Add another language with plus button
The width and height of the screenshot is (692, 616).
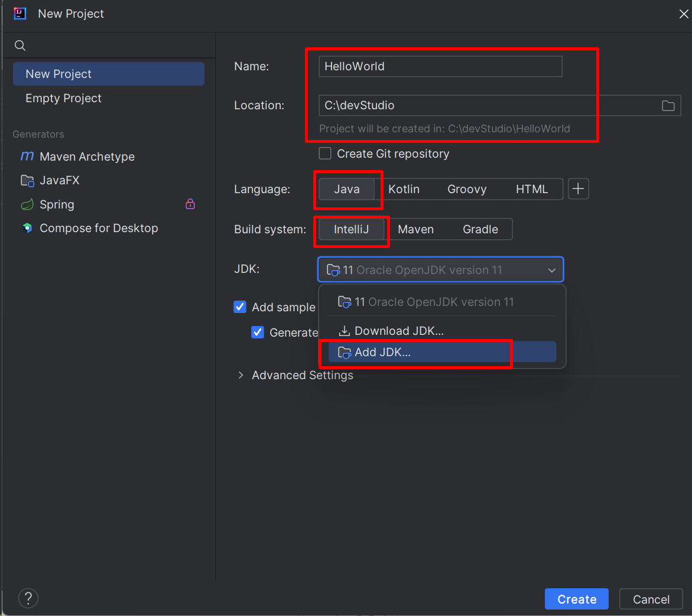578,189
